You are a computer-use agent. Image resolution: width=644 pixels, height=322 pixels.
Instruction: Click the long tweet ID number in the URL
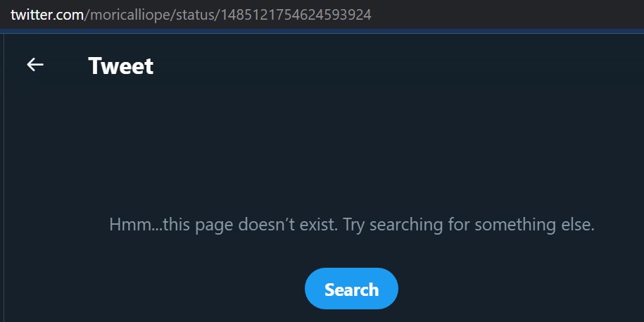pos(296,15)
